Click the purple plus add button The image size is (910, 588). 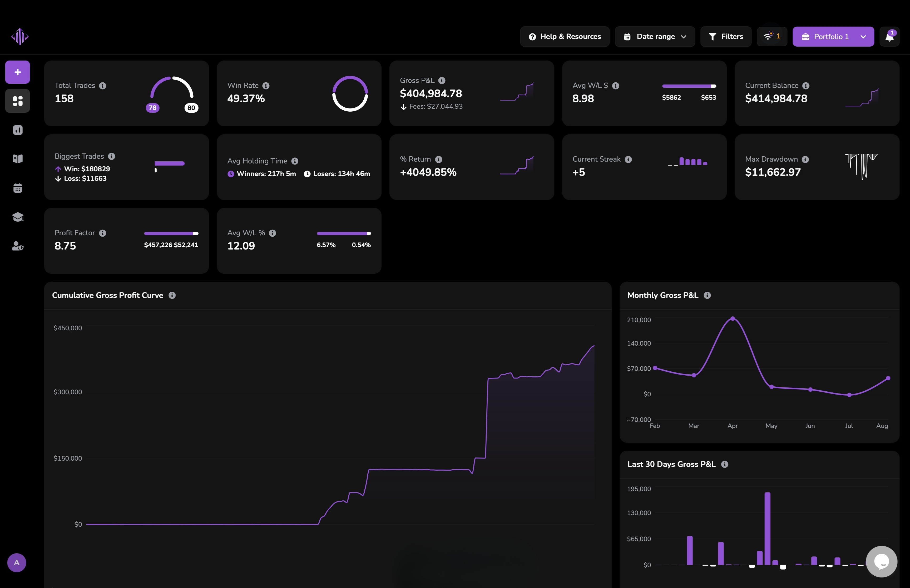coord(18,72)
